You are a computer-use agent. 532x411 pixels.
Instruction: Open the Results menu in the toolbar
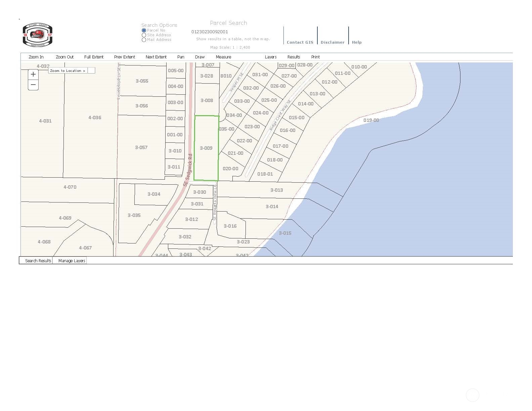point(294,57)
